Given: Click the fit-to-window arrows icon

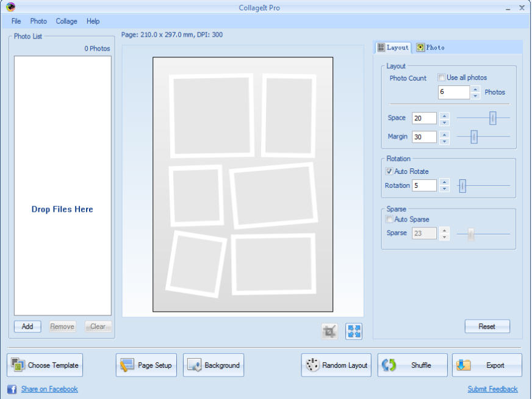Looking at the screenshot, I should tap(354, 331).
